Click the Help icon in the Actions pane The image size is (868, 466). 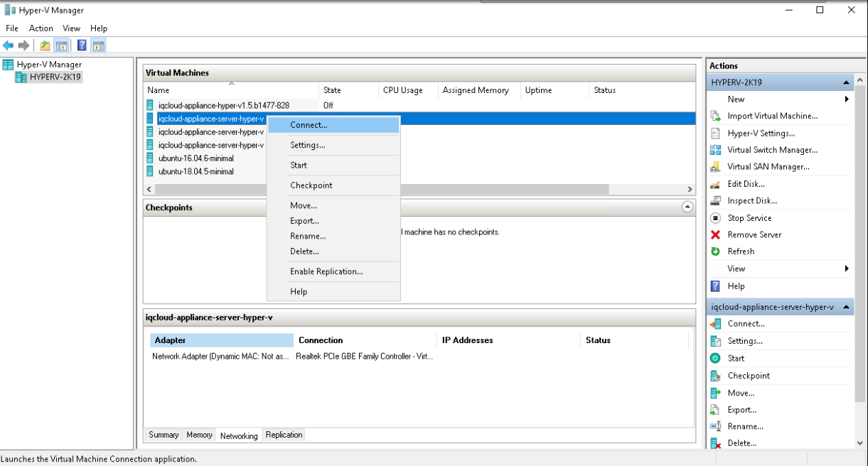[716, 286]
